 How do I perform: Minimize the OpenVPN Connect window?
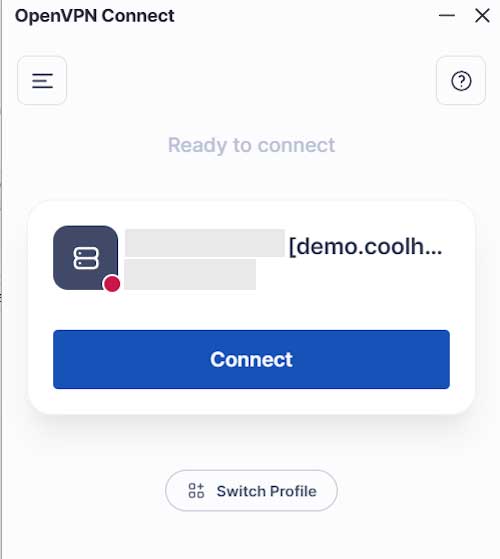(x=447, y=16)
